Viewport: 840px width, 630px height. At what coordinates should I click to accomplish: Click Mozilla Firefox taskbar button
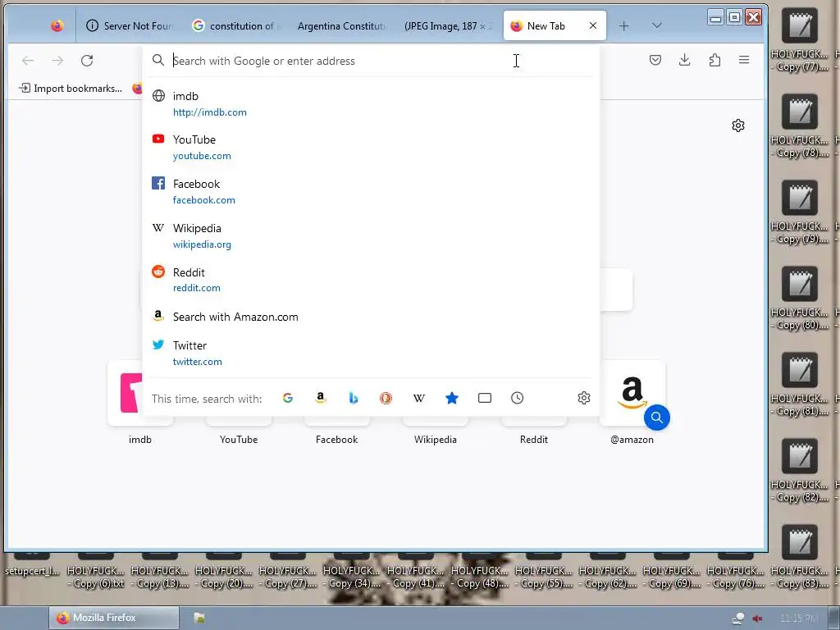point(113,618)
